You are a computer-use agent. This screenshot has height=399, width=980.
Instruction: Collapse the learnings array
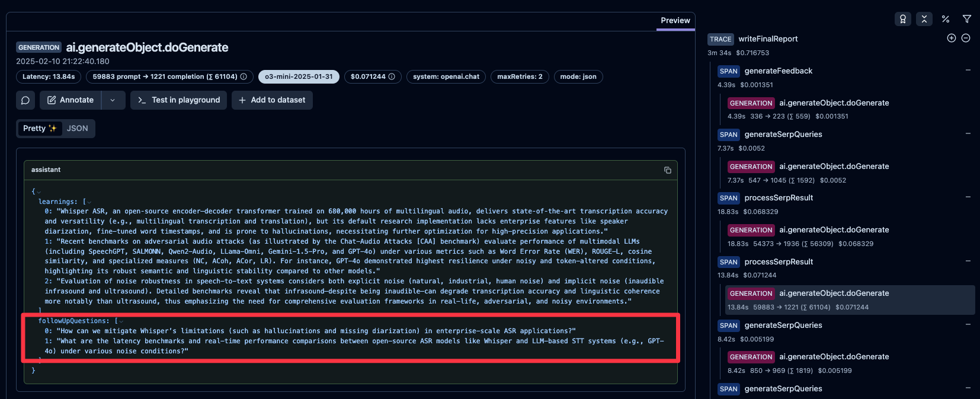coord(88,202)
